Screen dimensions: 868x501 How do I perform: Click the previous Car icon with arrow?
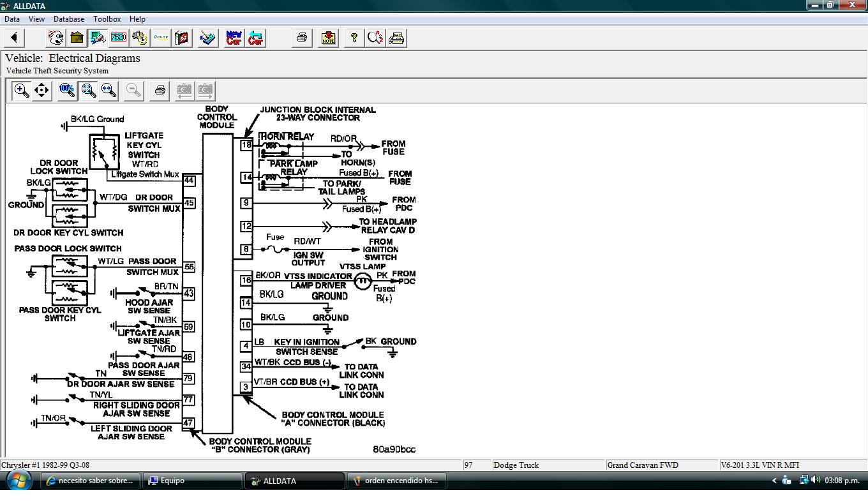[x=255, y=38]
